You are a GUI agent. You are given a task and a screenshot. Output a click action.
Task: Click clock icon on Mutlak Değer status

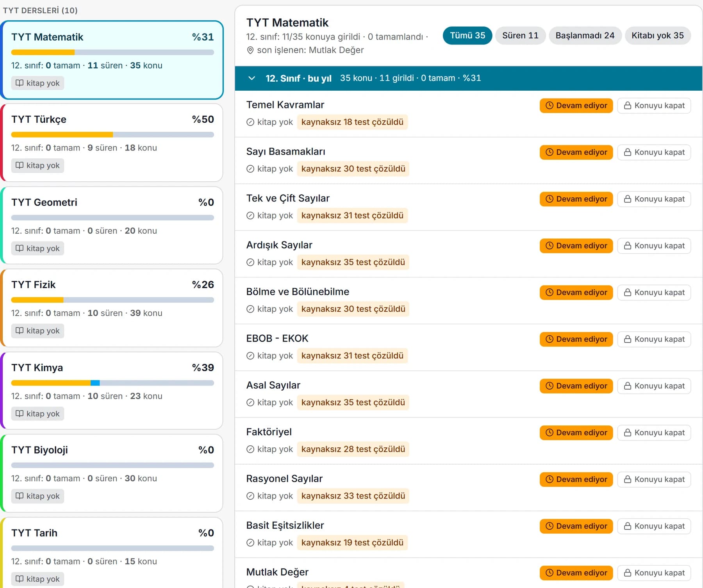pyautogui.click(x=550, y=573)
